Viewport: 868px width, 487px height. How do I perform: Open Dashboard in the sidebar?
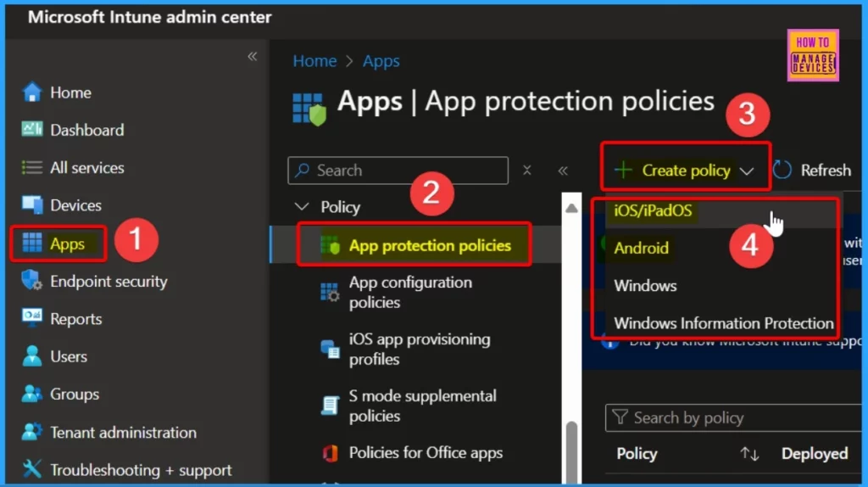click(x=87, y=130)
